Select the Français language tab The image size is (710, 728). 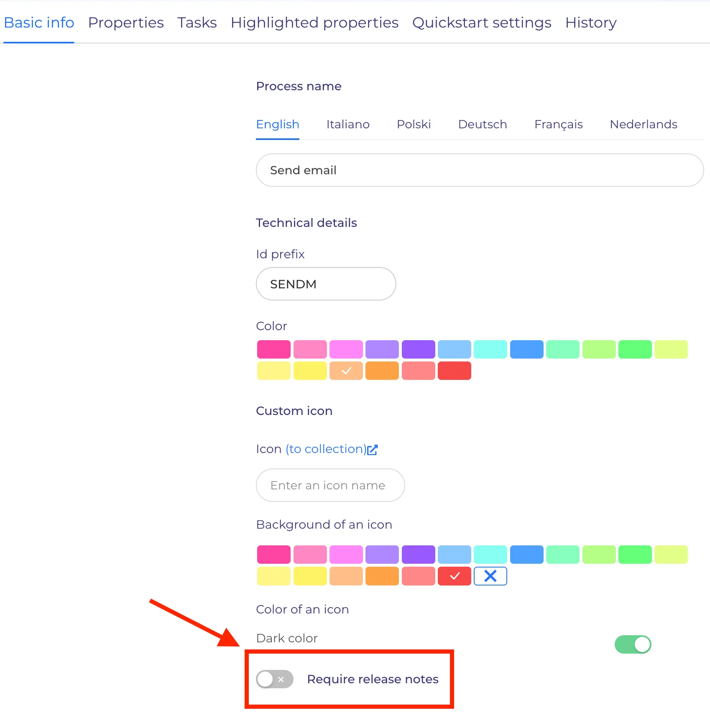(559, 125)
